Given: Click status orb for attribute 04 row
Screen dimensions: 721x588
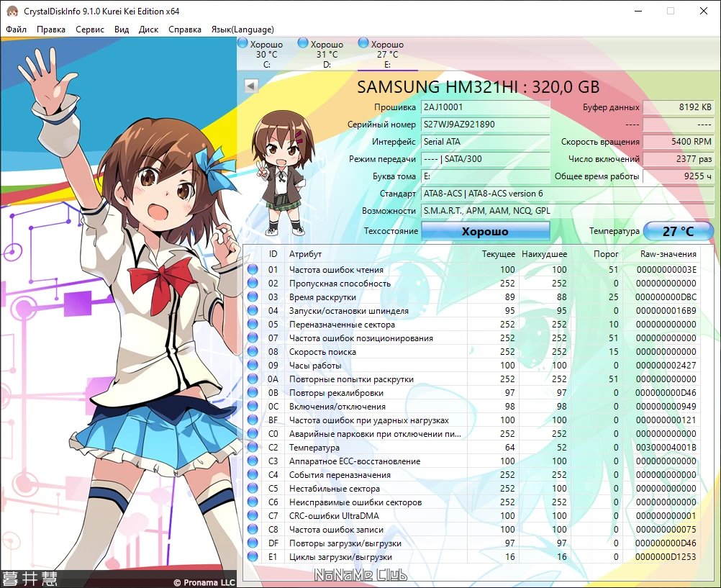Looking at the screenshot, I should pyautogui.click(x=253, y=311).
